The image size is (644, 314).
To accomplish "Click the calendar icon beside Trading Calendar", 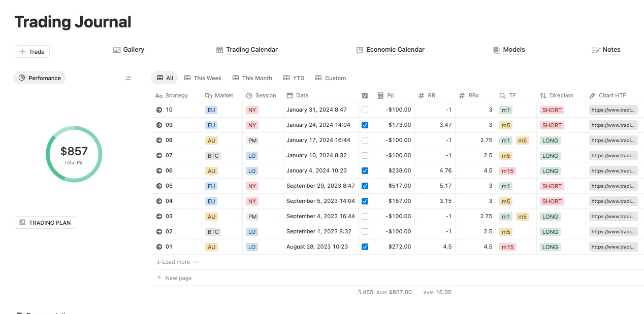I will 219,49.
